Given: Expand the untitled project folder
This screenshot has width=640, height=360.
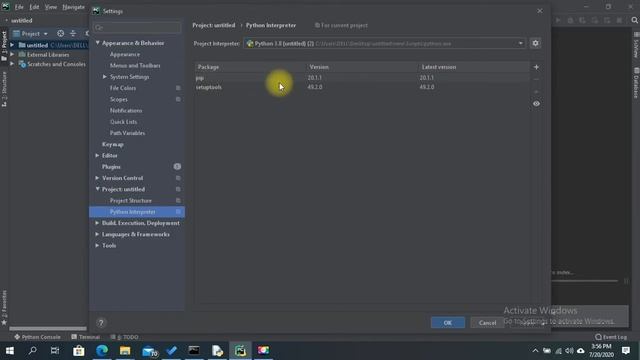Looking at the screenshot, I should pyautogui.click(x=12, y=45).
